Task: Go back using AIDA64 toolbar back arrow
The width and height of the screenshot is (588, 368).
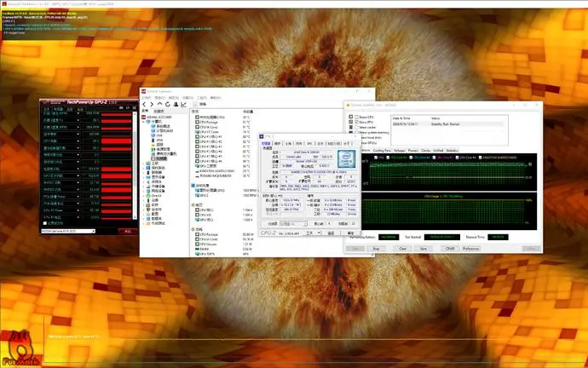Action: (x=144, y=104)
